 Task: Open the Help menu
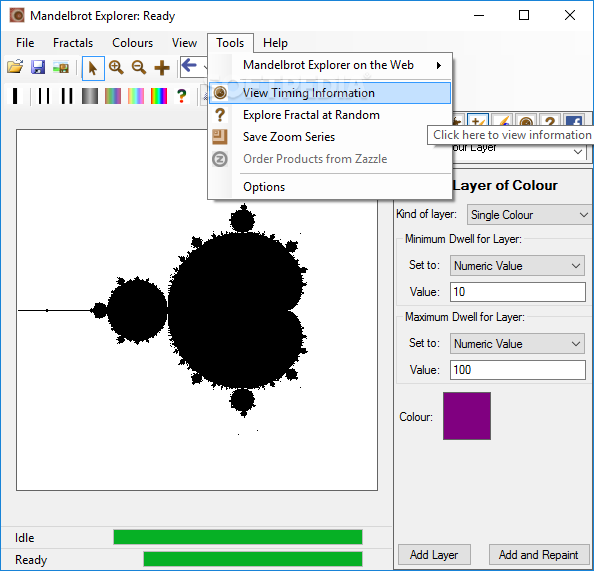pos(275,43)
